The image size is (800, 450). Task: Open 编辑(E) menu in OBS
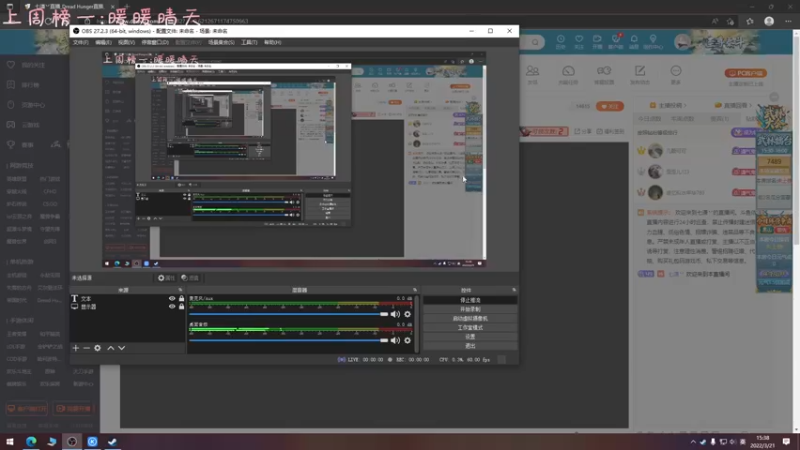tap(104, 42)
